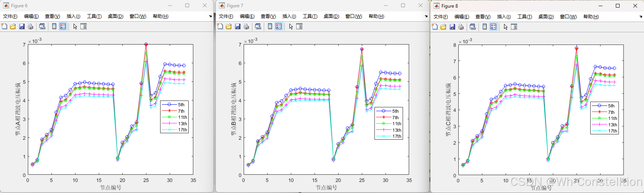Image resolution: width=644 pixels, height=193 pixels.
Task: Open the 桌面(D) menu in Figure 7
Action: pos(331,16)
